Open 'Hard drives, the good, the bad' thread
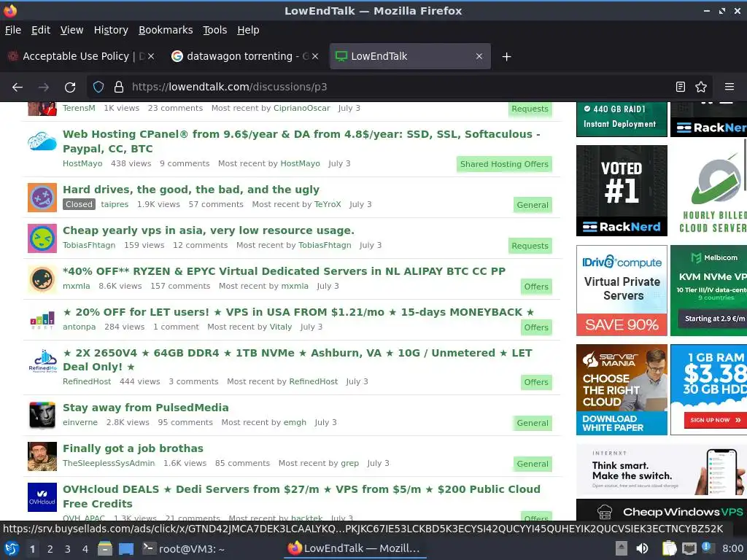This screenshot has width=747, height=560. [x=191, y=190]
